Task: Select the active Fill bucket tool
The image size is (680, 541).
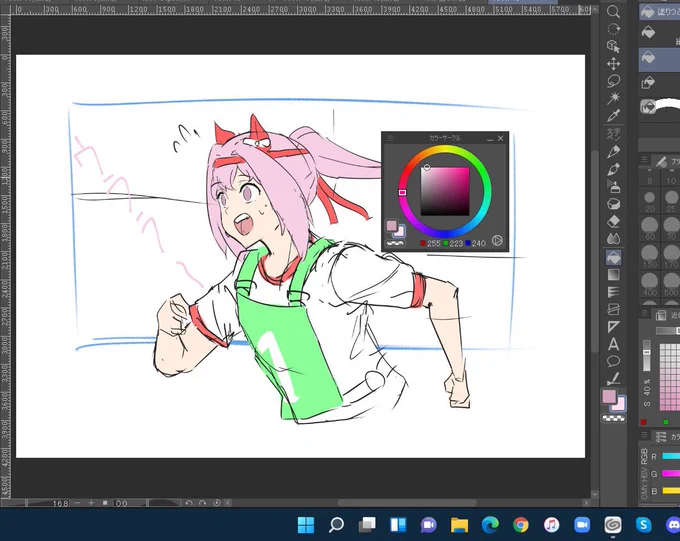Action: tap(613, 257)
